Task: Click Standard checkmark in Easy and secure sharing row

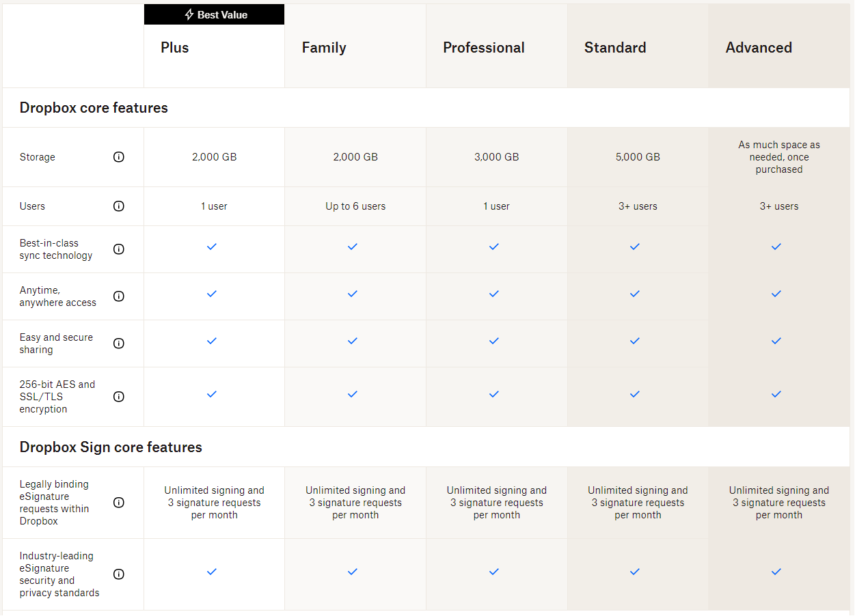Action: click(x=635, y=341)
